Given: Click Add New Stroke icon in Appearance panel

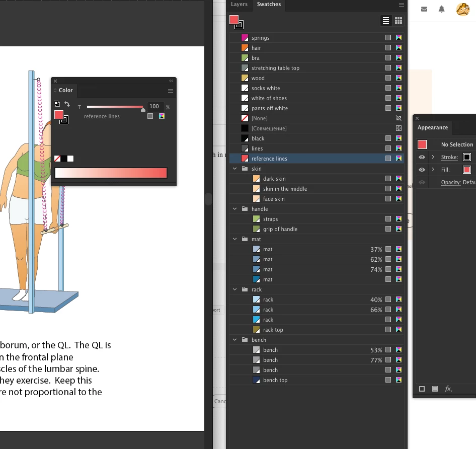Looking at the screenshot, I should click(422, 389).
